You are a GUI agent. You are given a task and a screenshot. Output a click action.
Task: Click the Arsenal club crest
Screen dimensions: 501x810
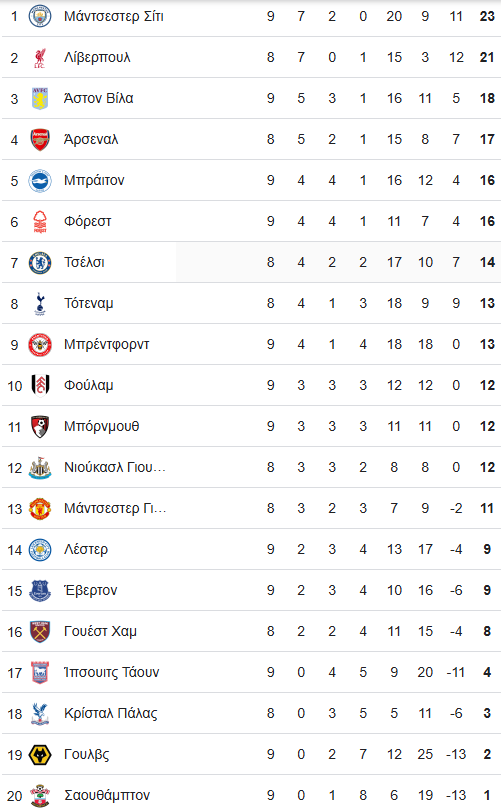click(x=40, y=139)
